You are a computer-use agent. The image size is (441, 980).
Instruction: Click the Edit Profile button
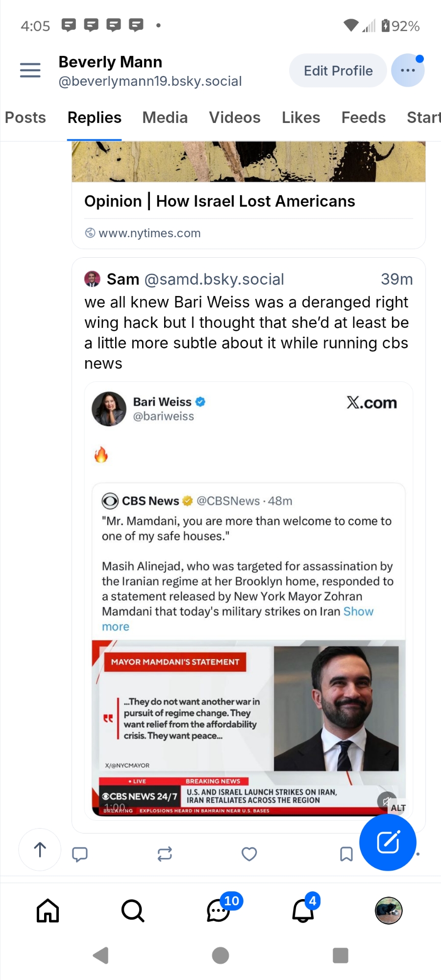(338, 71)
